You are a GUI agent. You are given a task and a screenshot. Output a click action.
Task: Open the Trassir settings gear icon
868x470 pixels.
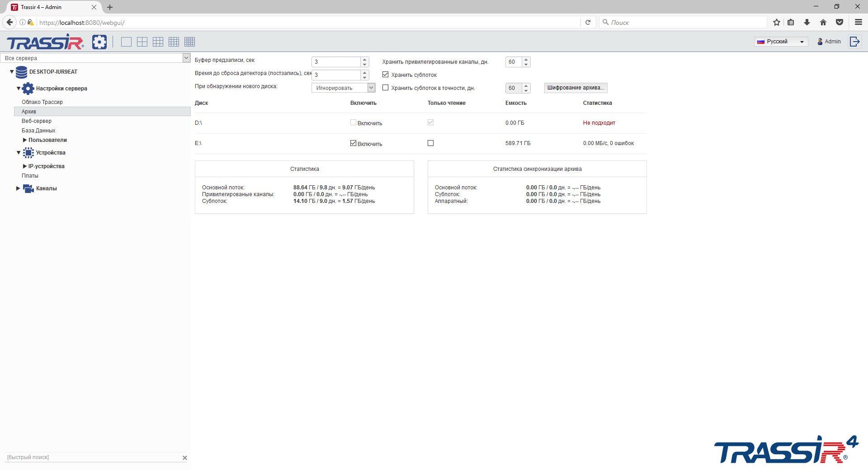tap(99, 42)
